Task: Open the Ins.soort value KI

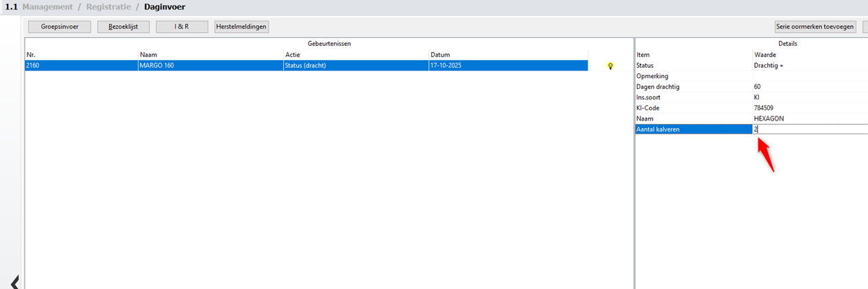Action: click(809, 97)
